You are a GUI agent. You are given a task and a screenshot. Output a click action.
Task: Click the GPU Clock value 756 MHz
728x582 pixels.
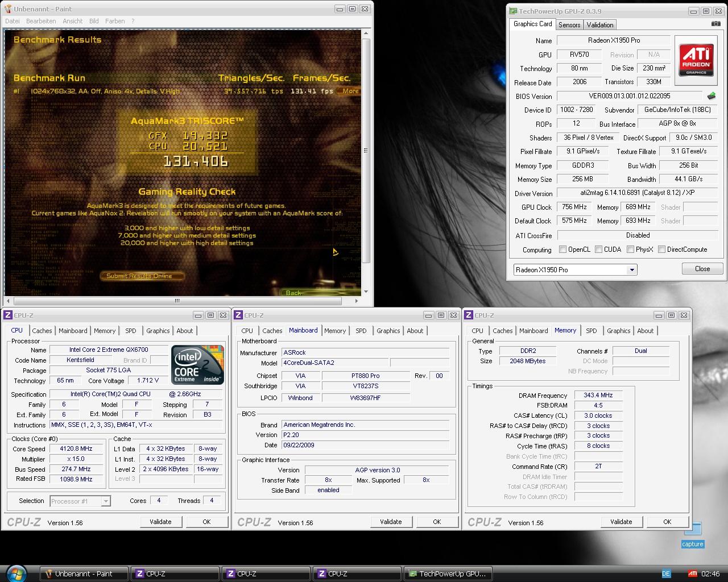pos(574,207)
